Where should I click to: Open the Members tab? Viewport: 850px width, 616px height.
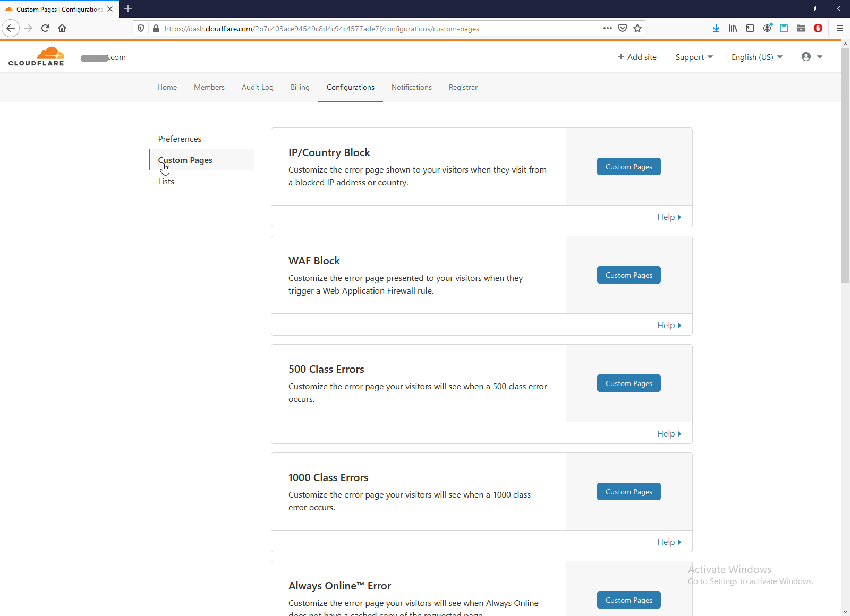point(209,87)
